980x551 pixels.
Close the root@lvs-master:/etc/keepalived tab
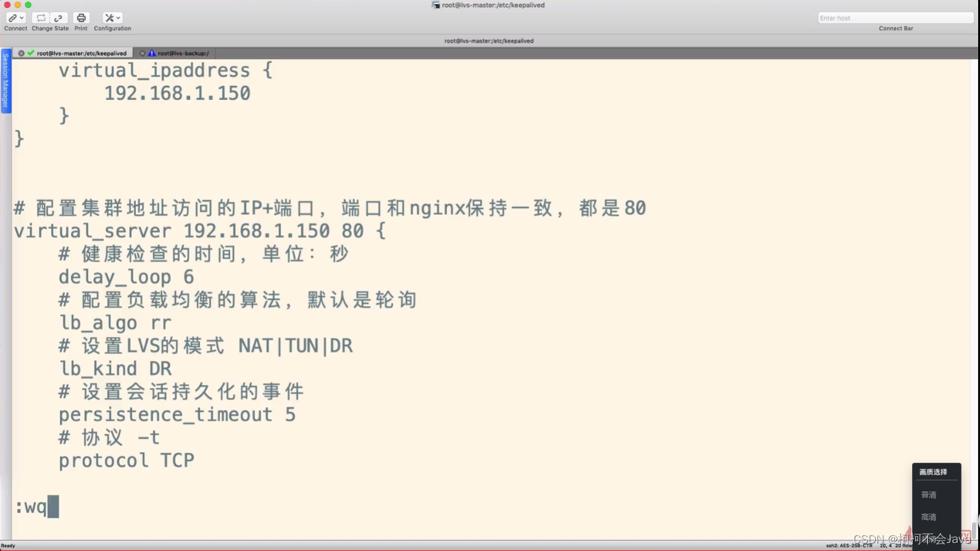coord(21,53)
